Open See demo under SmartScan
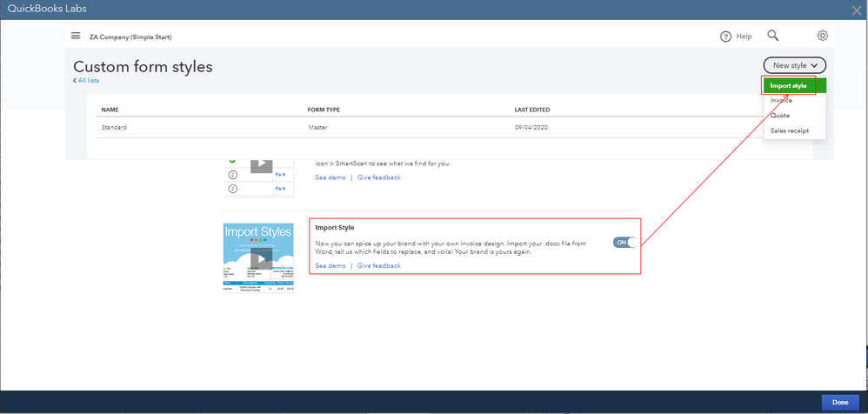 coord(331,177)
